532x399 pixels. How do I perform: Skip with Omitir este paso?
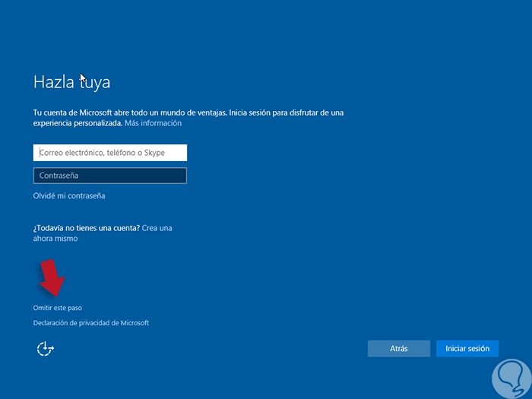[x=57, y=308]
